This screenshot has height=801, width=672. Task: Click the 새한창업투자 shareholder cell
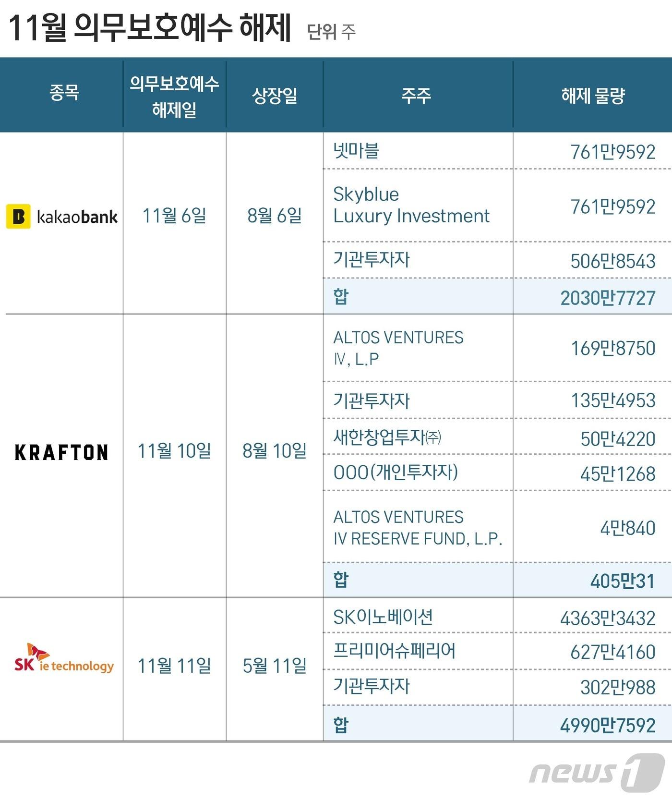387,437
